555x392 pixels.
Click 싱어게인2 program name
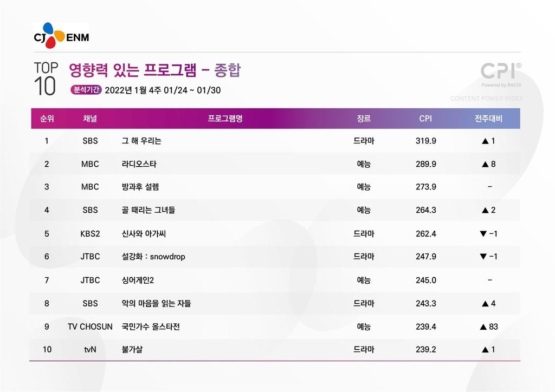[x=138, y=280]
